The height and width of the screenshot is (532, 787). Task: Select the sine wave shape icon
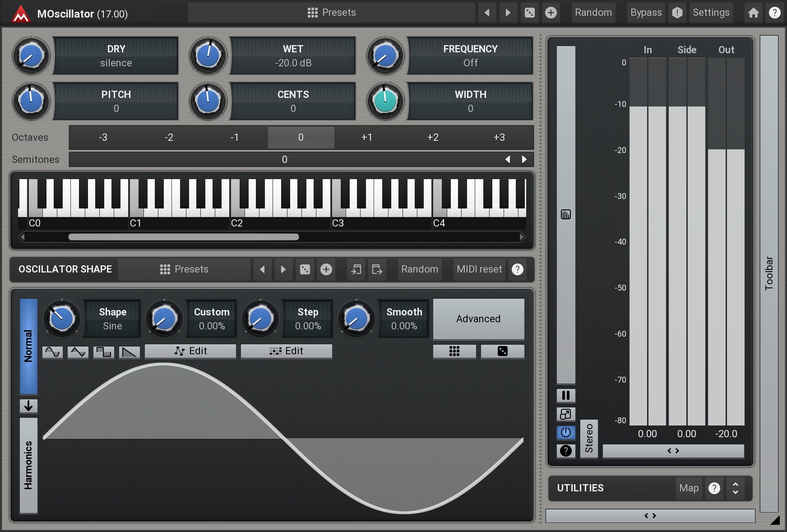[52, 352]
